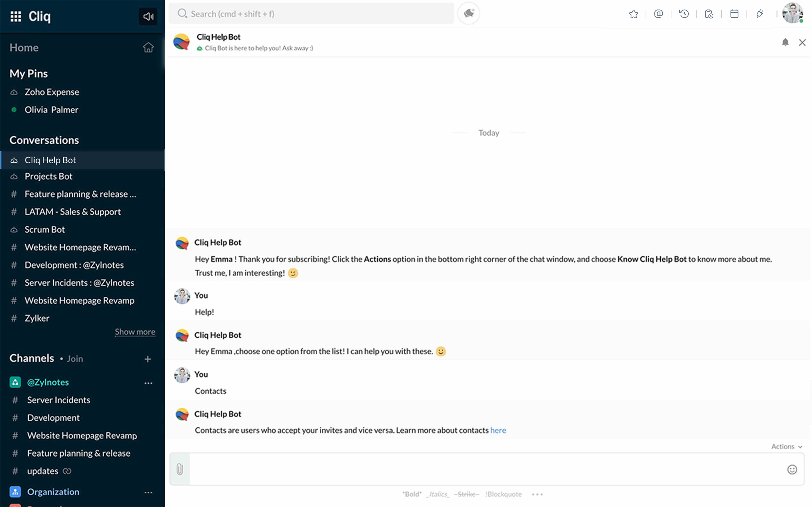Toggle the speaker sound icon
This screenshot has height=507, width=812.
pyautogui.click(x=148, y=16)
